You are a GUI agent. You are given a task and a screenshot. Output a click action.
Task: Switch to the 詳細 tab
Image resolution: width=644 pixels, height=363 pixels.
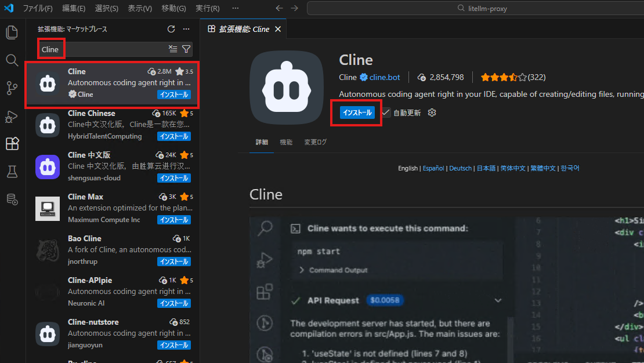coord(262,142)
